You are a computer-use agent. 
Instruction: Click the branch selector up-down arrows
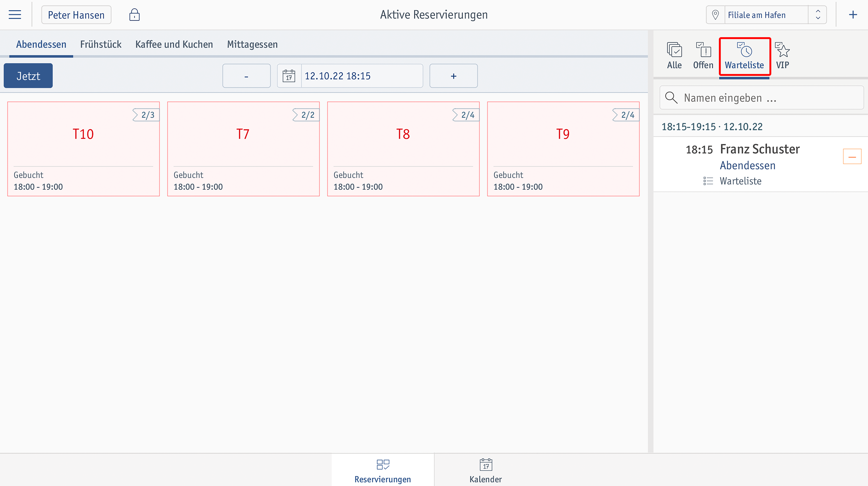tap(818, 15)
